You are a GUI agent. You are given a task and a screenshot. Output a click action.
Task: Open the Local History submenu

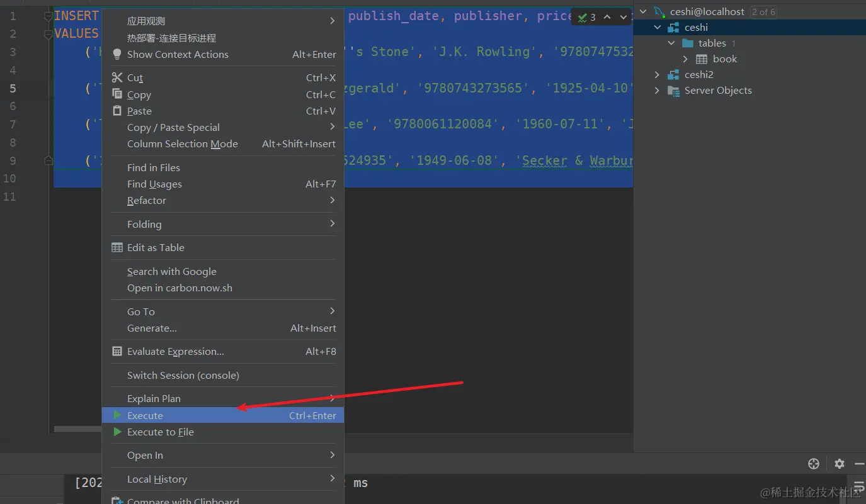point(223,479)
